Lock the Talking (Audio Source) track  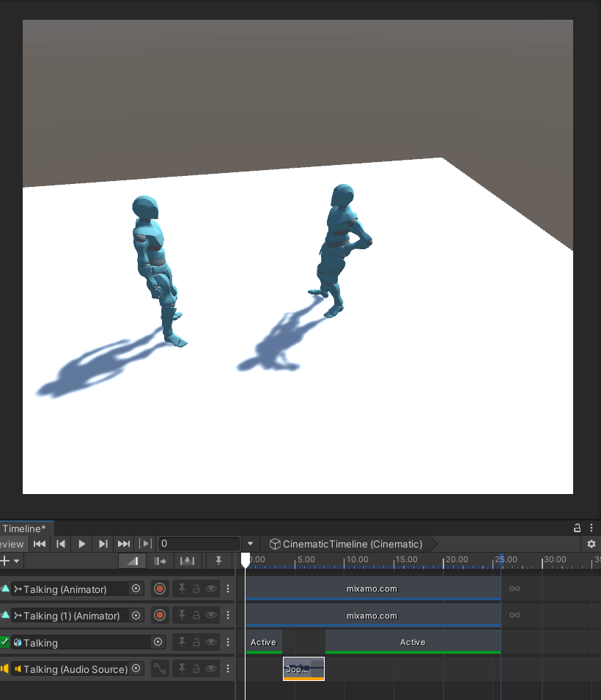pyautogui.click(x=196, y=669)
